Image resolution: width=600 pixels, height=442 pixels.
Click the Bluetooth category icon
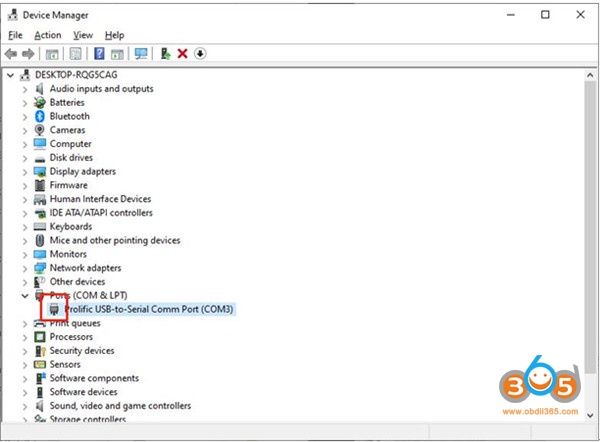(40, 116)
